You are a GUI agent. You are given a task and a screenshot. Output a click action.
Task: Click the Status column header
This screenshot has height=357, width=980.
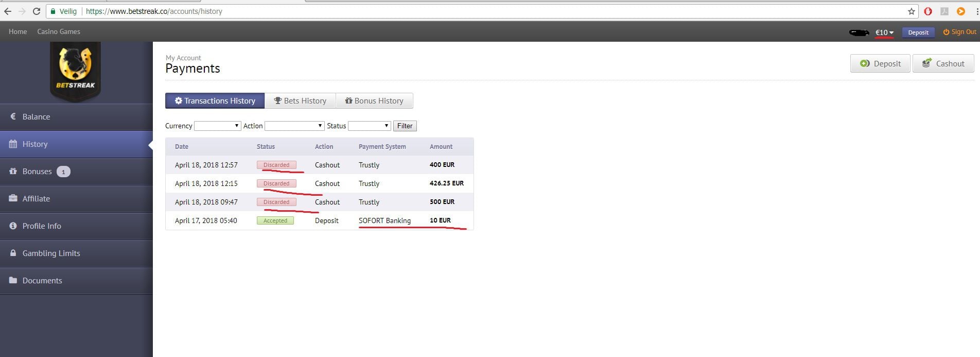click(266, 146)
